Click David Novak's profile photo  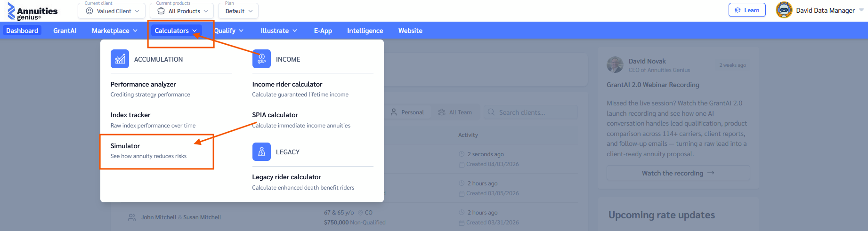click(615, 65)
